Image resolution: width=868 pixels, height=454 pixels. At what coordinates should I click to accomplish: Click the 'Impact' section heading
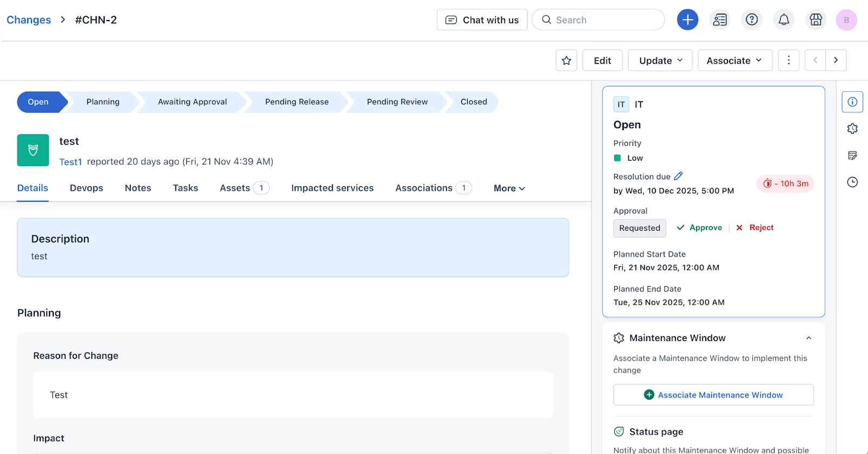tap(49, 438)
